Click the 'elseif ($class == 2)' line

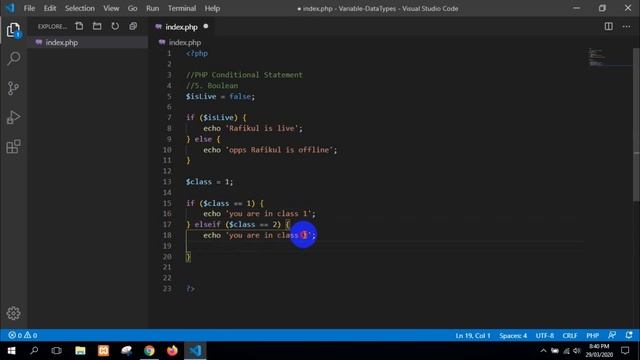pos(238,224)
